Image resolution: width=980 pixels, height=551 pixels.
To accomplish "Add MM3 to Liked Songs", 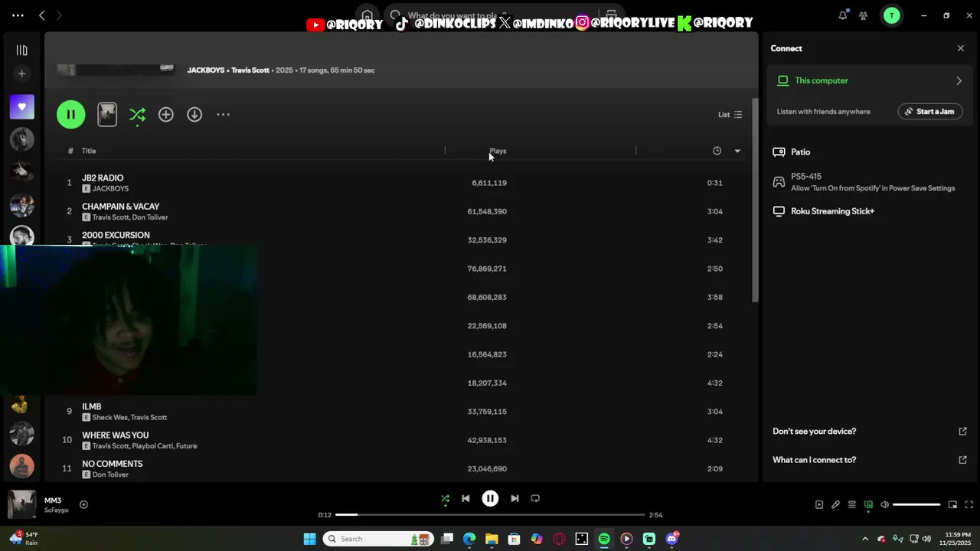I will 83,504.
